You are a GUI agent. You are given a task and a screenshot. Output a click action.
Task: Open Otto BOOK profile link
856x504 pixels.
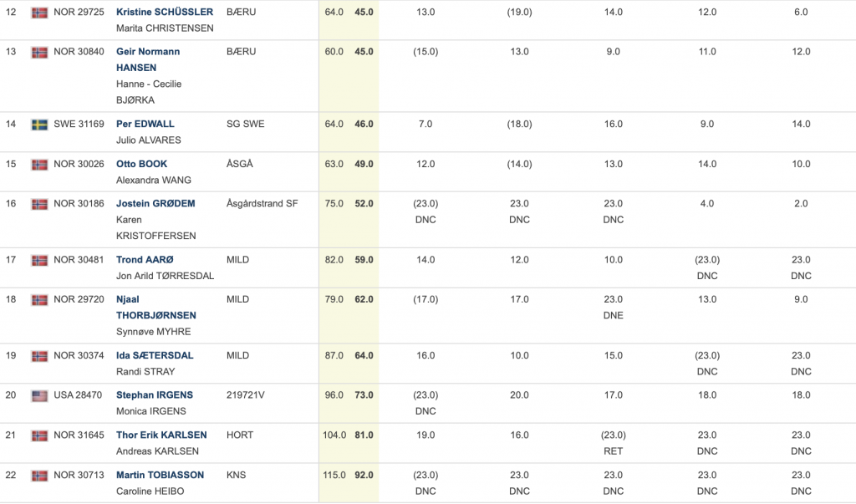click(141, 164)
